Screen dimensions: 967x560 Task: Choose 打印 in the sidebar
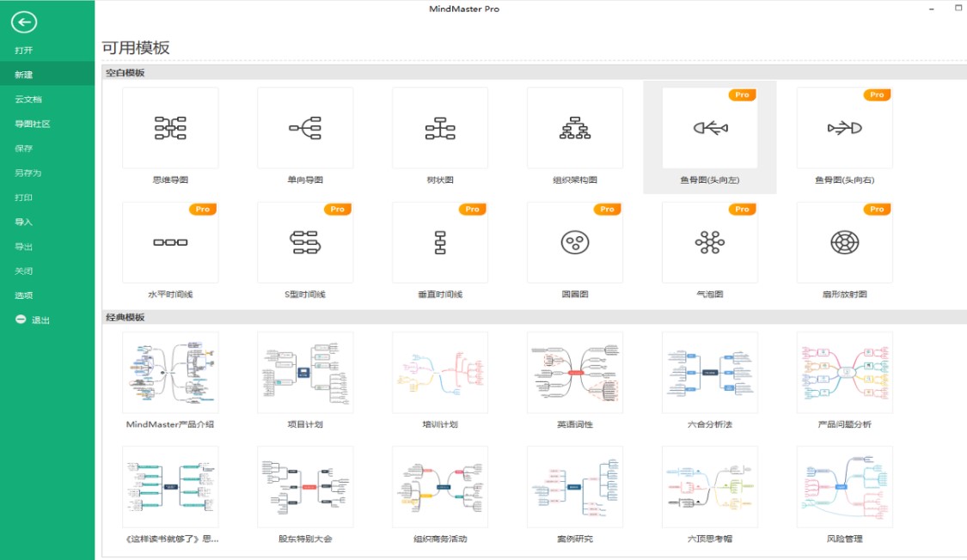23,198
